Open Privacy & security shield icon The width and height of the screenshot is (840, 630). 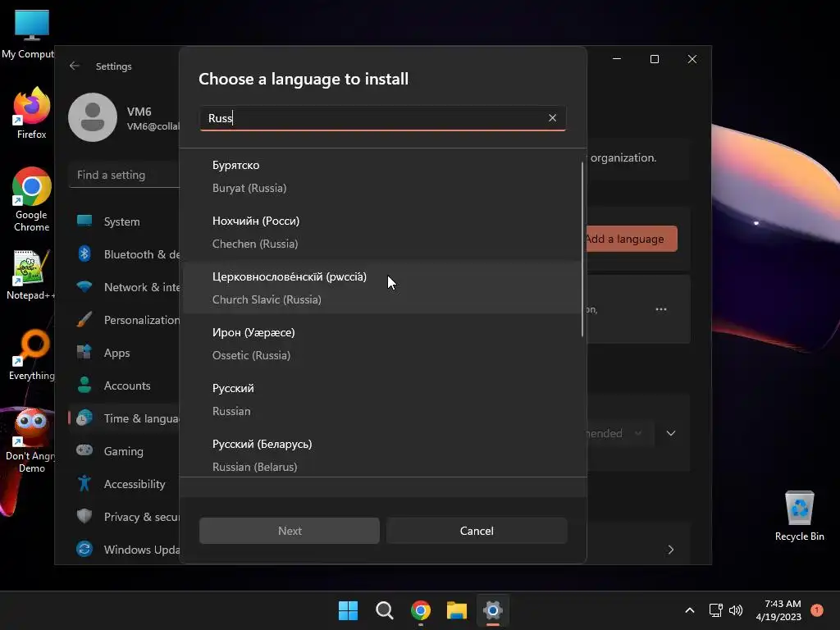coord(84,516)
